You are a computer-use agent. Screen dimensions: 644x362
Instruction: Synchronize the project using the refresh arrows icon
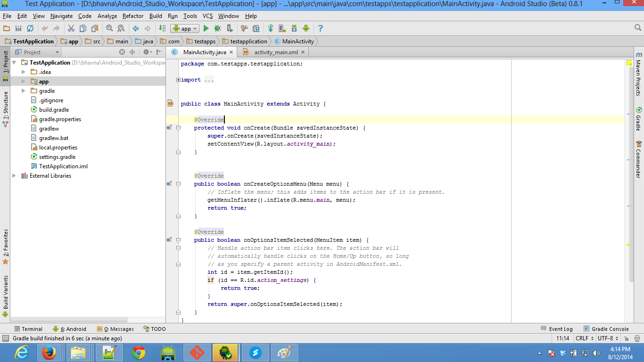[30, 29]
